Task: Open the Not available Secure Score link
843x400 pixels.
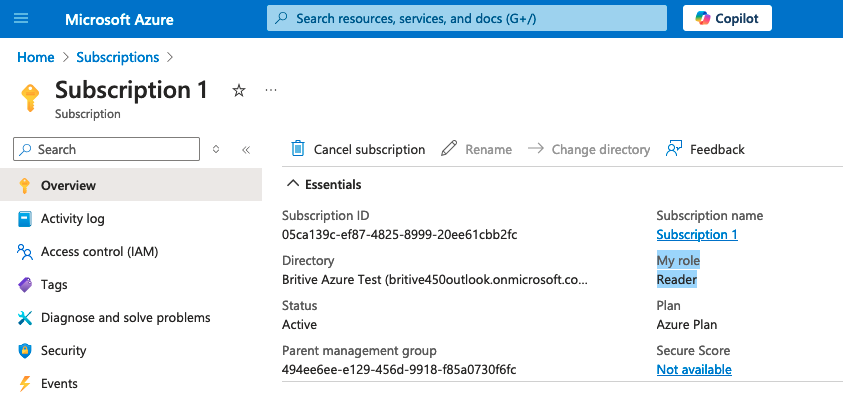Action: pyautogui.click(x=694, y=369)
